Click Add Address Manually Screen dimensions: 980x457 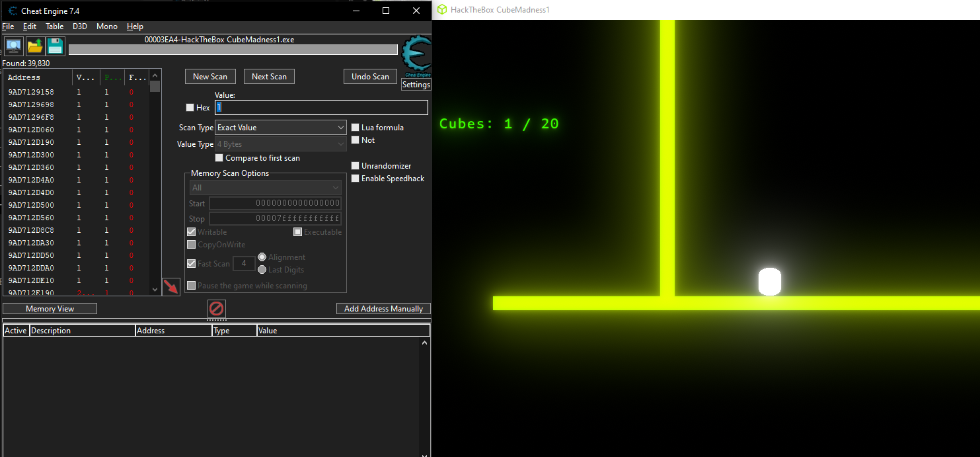pos(384,309)
